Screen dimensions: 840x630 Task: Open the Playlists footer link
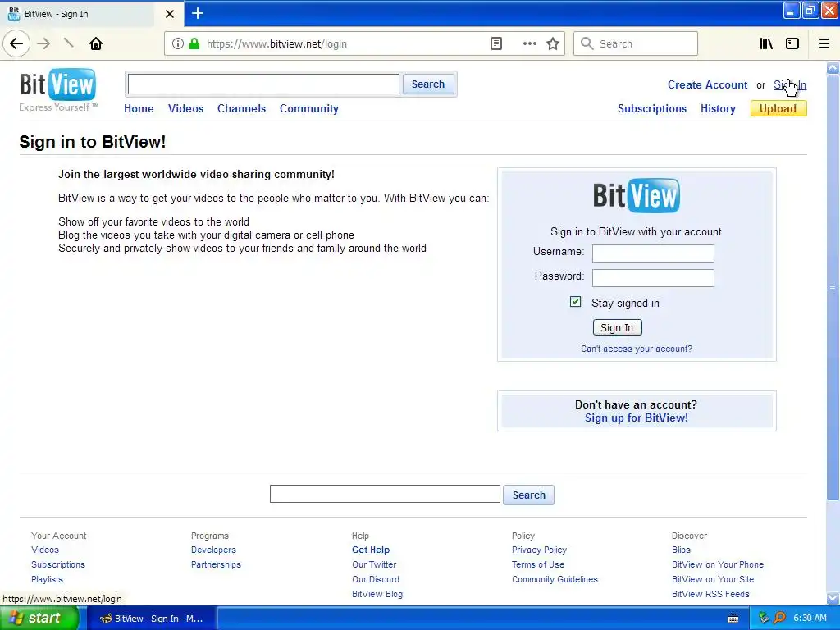[47, 579]
